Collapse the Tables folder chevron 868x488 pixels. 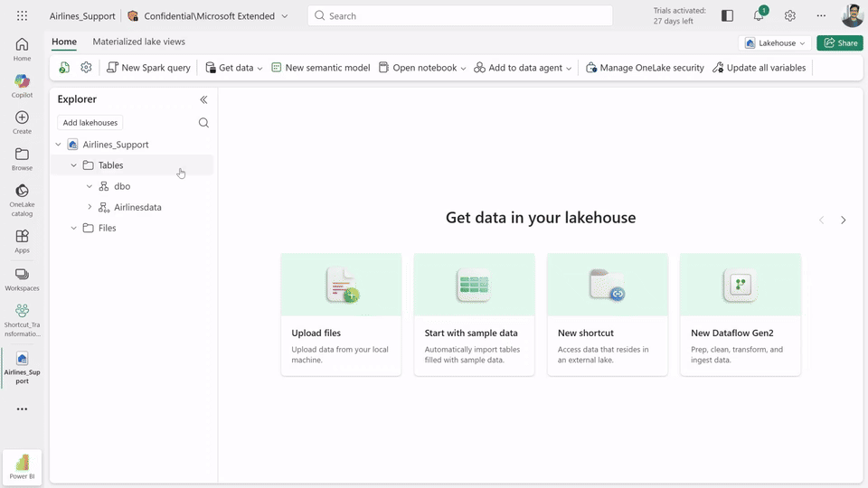73,165
